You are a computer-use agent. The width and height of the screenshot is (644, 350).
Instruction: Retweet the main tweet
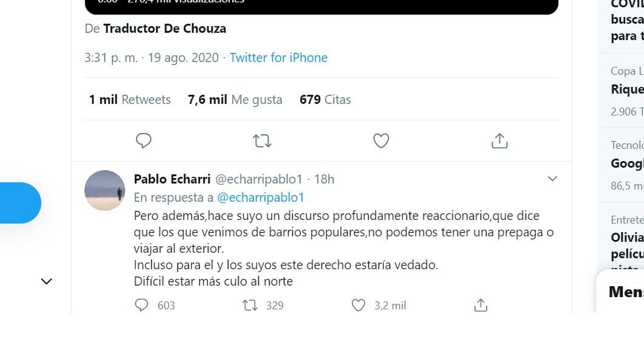click(x=262, y=141)
